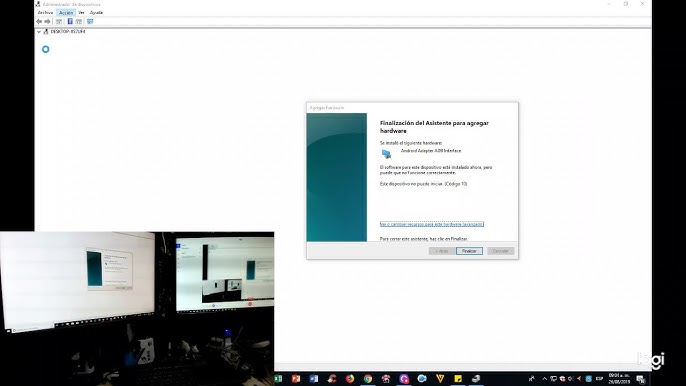This screenshot has height=386, width=686.
Task: Toggle the show/hide console tree toolbar icon
Action: point(59,21)
